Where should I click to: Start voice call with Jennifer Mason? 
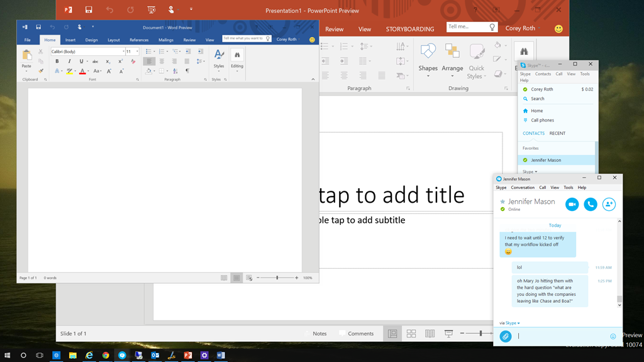[x=590, y=204]
